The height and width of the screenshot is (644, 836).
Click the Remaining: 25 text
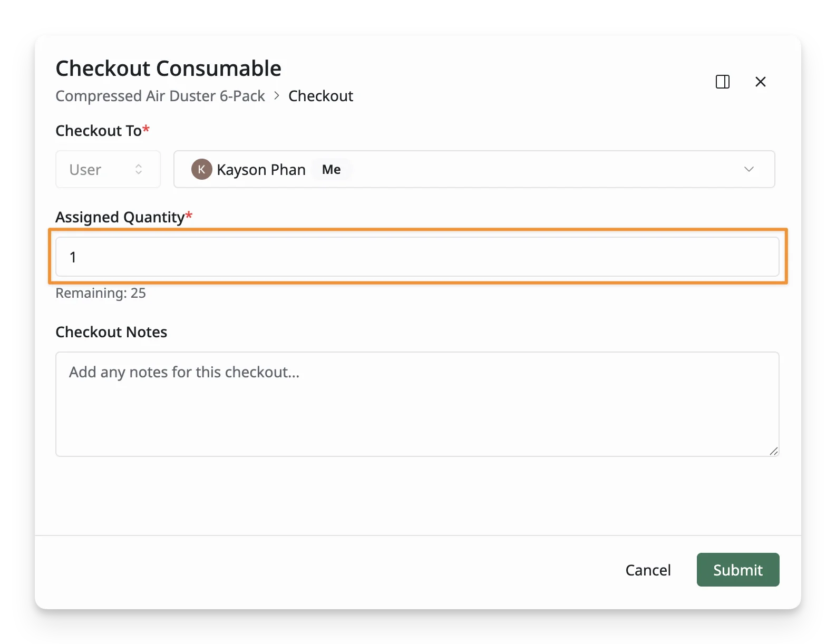click(101, 293)
